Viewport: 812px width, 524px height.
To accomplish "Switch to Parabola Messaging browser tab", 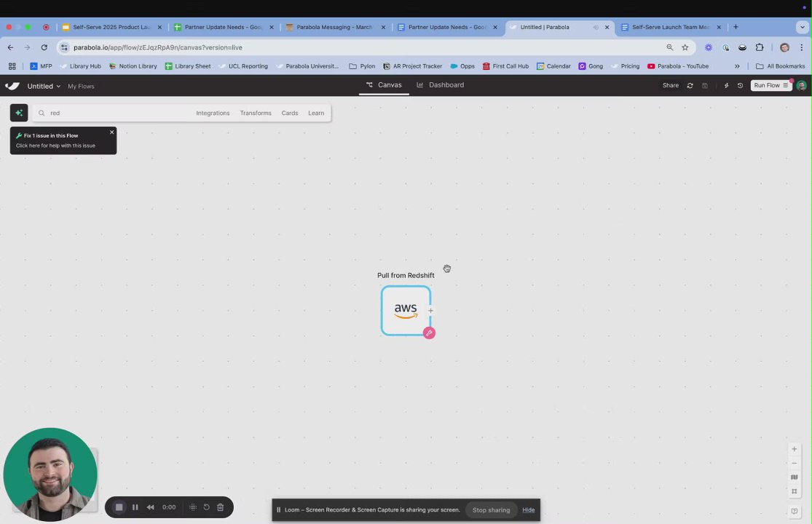I will (x=334, y=27).
